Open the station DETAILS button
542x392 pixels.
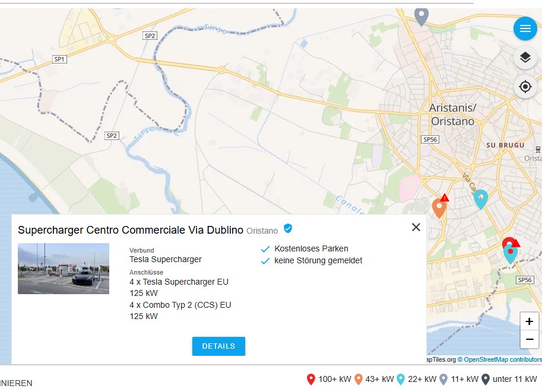(x=218, y=346)
